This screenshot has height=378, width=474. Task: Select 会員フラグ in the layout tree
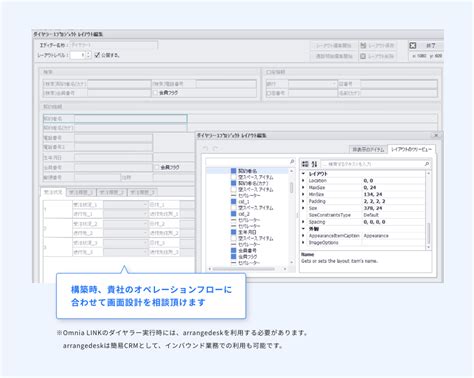(247, 256)
